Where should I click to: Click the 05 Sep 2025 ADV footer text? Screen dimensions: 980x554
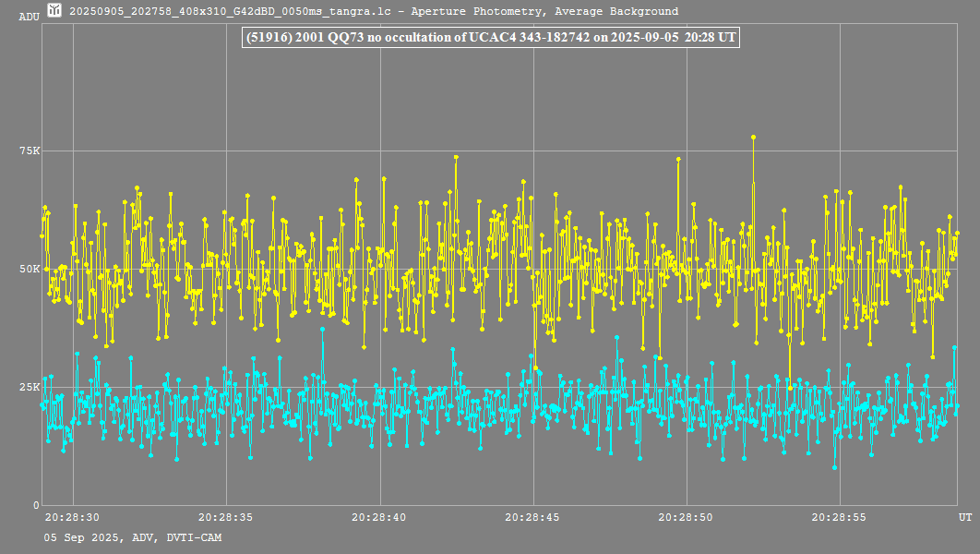tap(132, 537)
